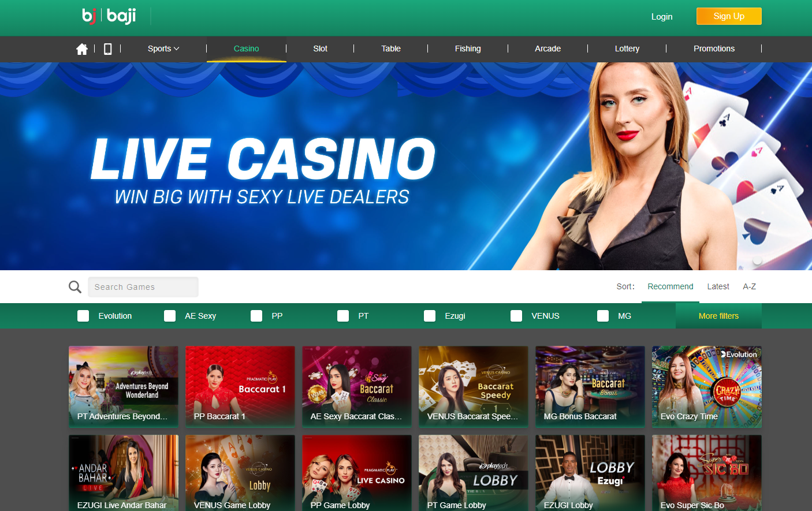
Task: Tick the VENUS provider checkbox
Action: click(x=516, y=316)
